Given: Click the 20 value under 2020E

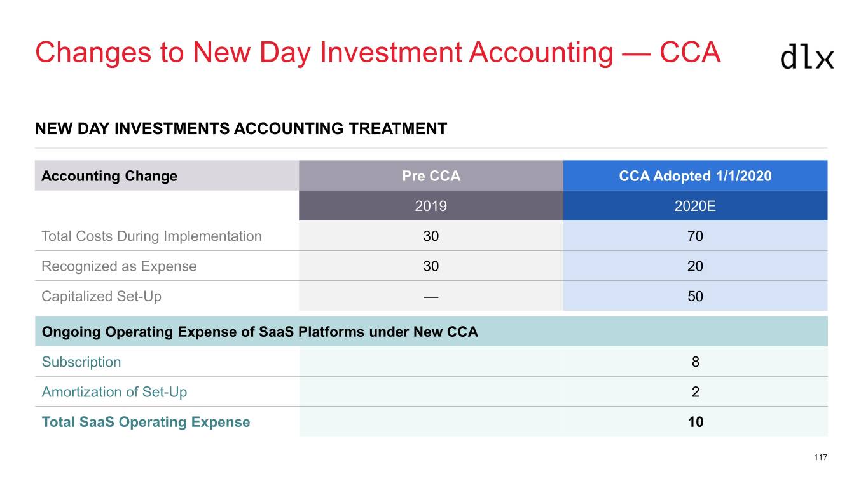Looking at the screenshot, I should point(695,266).
